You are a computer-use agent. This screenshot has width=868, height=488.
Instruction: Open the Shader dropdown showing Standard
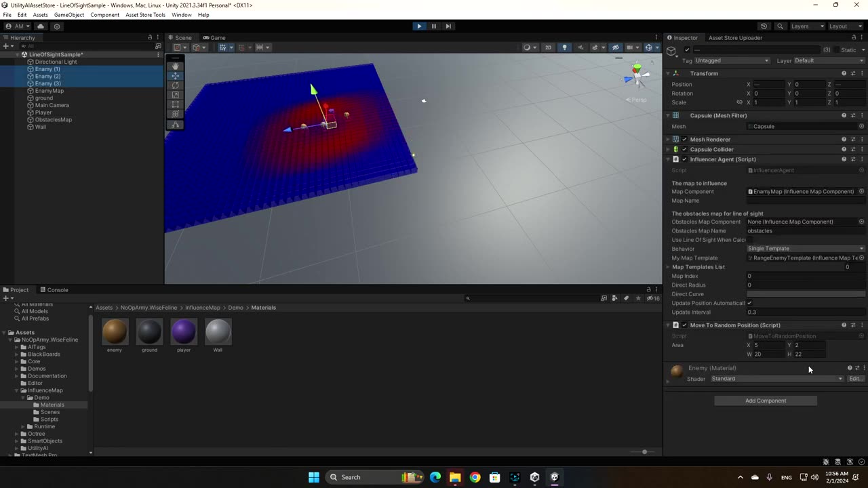tap(776, 379)
